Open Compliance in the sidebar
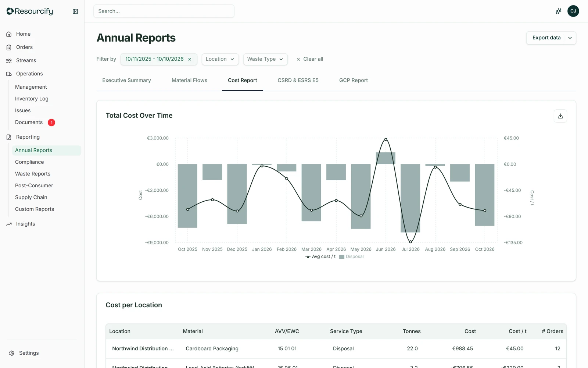588x368 pixels. coord(47,162)
